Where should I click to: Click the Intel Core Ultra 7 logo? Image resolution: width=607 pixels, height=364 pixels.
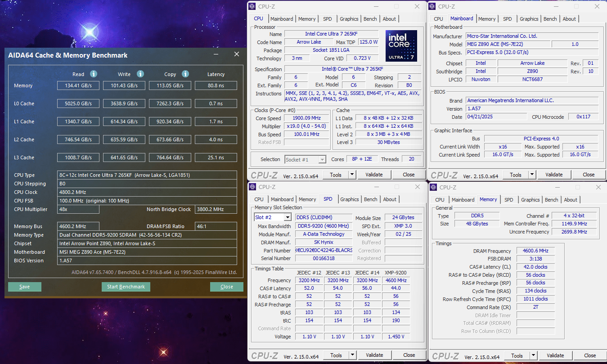(401, 46)
